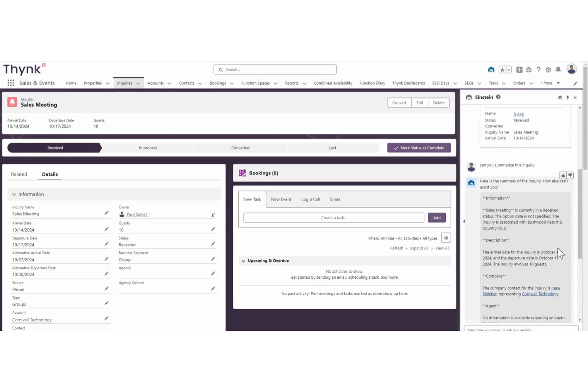Go to the Function Diary nav item

(372, 83)
